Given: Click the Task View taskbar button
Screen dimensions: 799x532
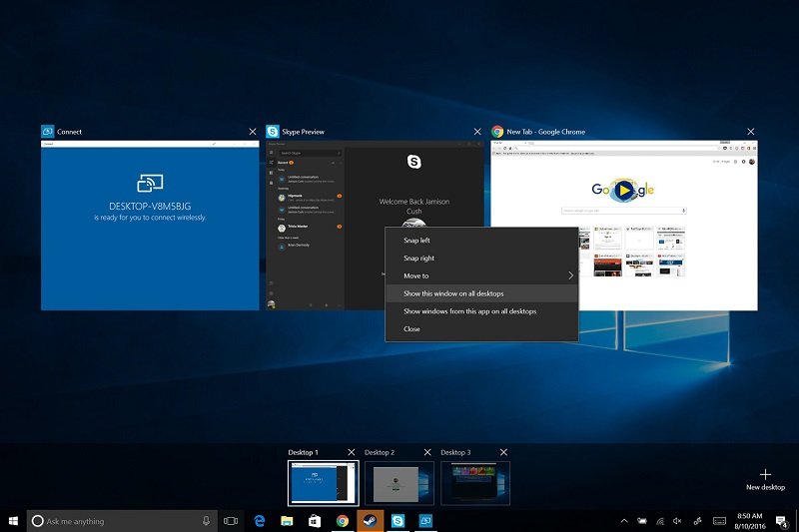Looking at the screenshot, I should (231, 521).
